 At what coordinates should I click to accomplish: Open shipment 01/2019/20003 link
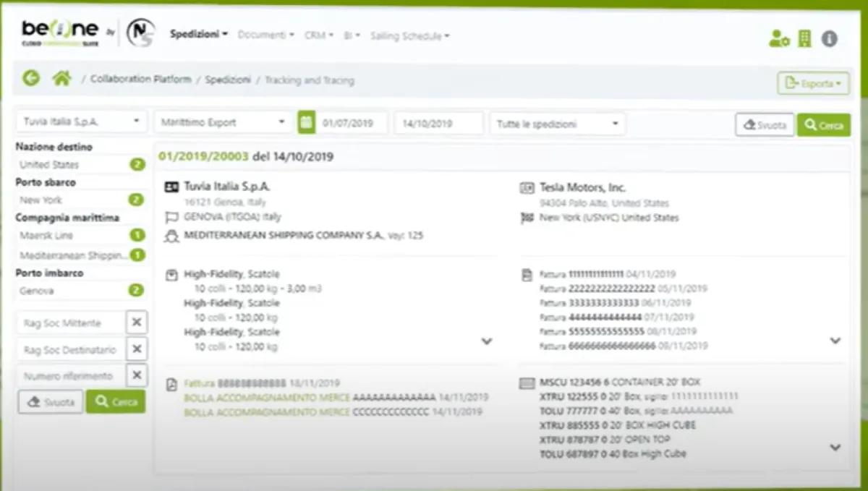pyautogui.click(x=204, y=156)
